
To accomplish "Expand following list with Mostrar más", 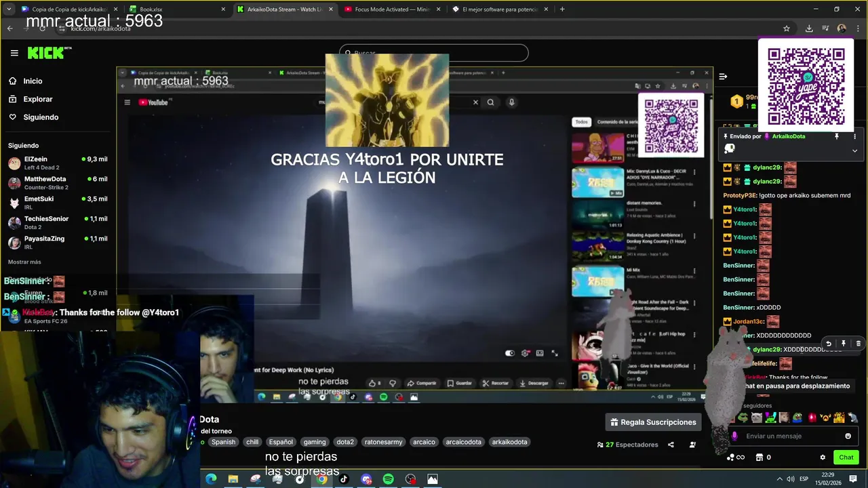I will coord(24,262).
